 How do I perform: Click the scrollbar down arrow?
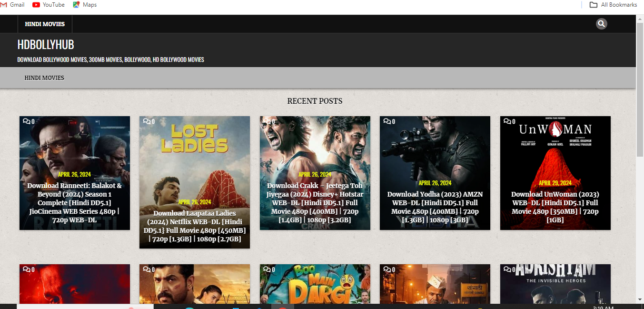click(640, 299)
